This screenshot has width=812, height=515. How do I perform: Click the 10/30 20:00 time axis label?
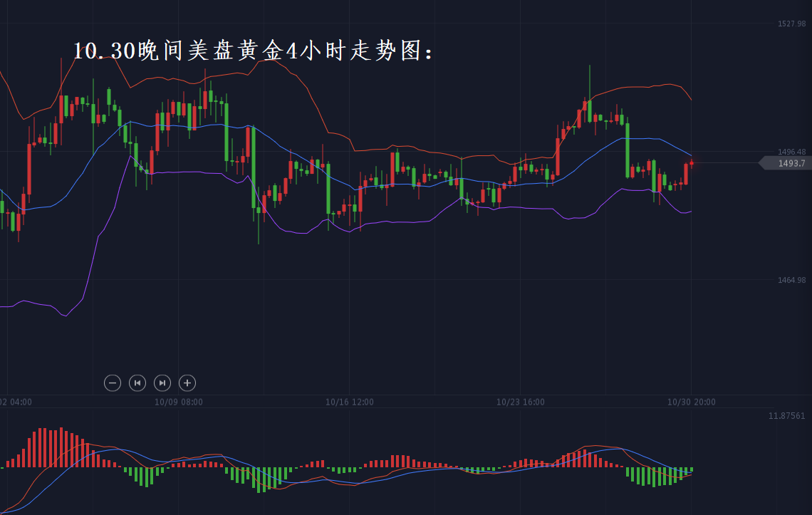tap(691, 402)
